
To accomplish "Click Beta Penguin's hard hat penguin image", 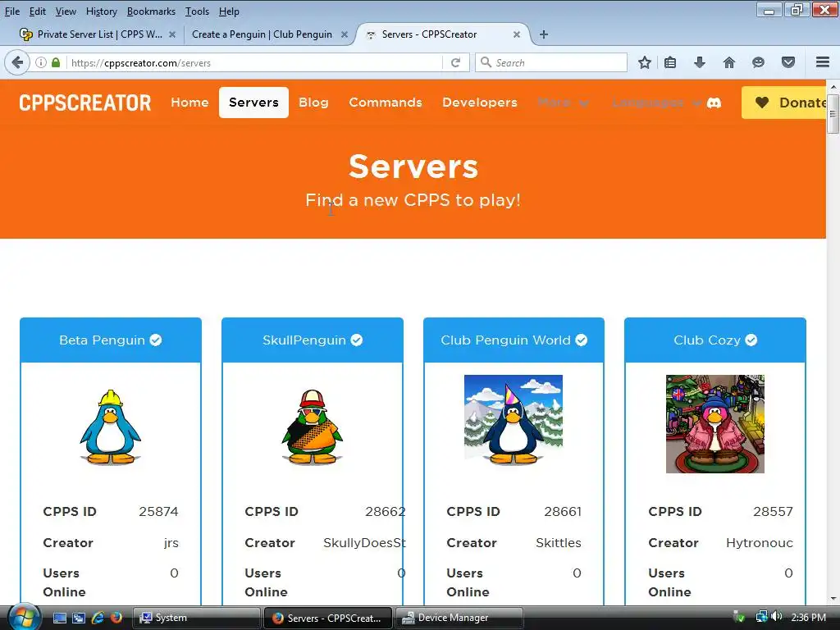I will (111, 427).
